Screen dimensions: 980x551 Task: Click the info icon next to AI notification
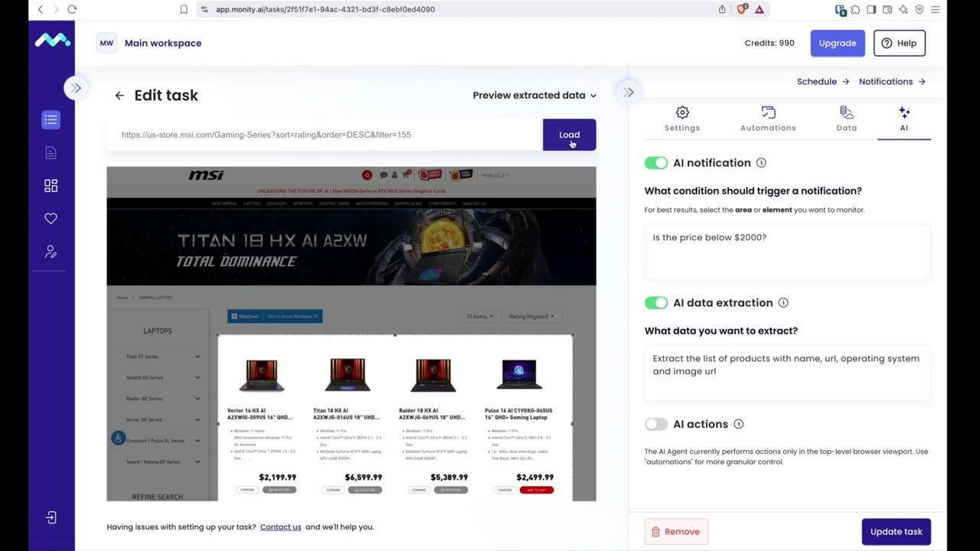click(x=761, y=163)
